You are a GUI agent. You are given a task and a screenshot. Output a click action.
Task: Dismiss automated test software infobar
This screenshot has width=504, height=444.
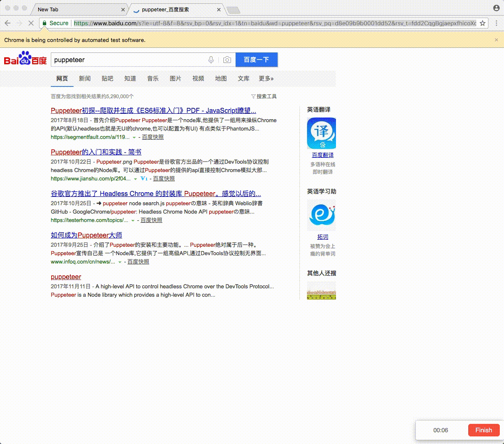click(496, 40)
